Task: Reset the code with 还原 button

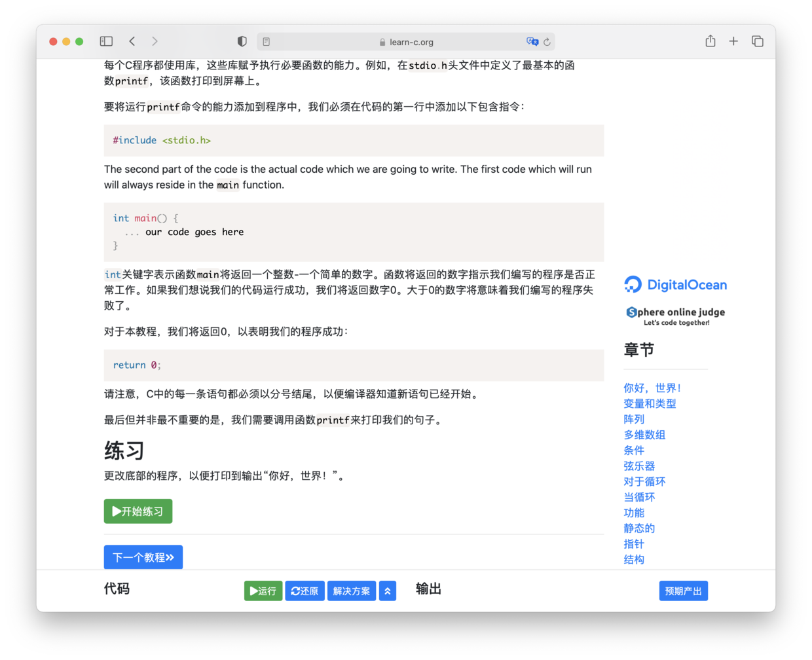Action: 304,591
